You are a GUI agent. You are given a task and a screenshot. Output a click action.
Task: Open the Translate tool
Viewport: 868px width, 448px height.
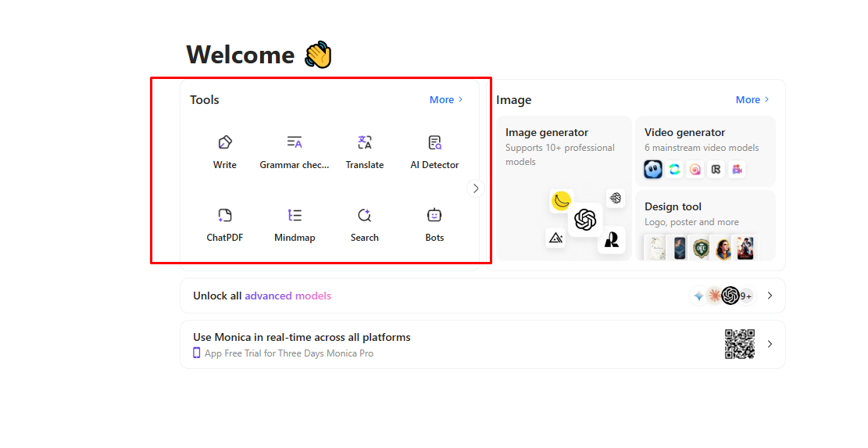[x=365, y=151]
